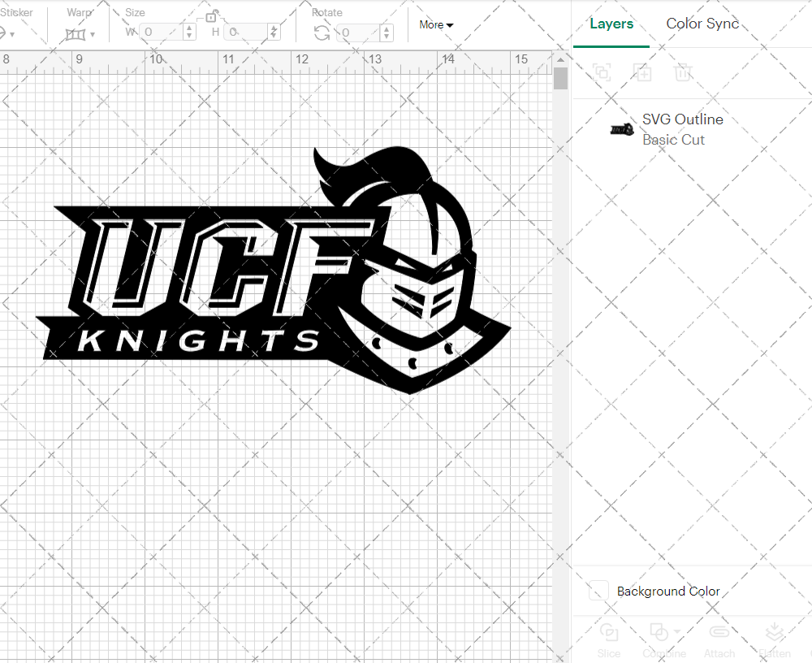812x663 pixels.
Task: Select the Combine tool
Action: pos(659,639)
